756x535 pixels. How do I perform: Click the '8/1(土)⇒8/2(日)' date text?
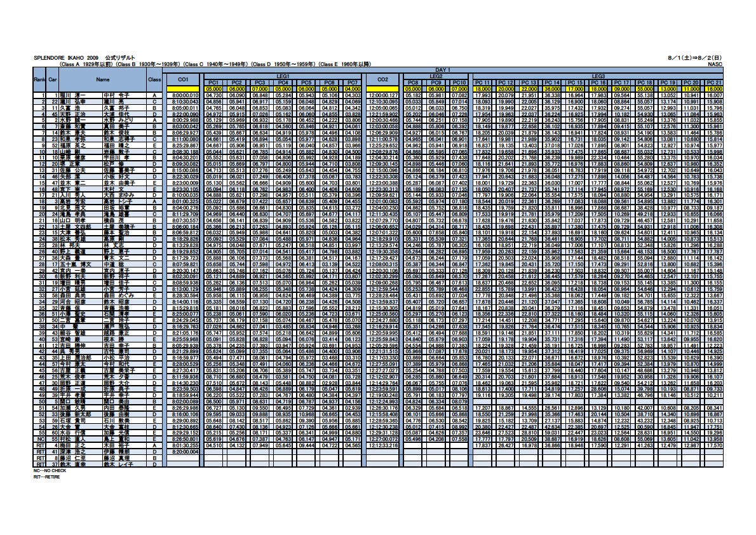pyautogui.click(x=695, y=57)
